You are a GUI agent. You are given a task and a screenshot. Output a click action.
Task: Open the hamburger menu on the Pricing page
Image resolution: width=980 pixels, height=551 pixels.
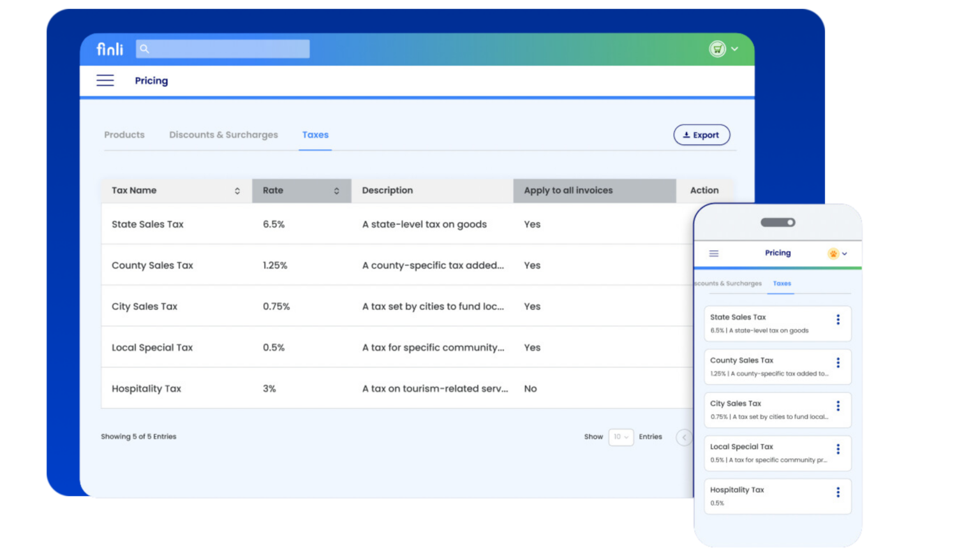tap(105, 80)
